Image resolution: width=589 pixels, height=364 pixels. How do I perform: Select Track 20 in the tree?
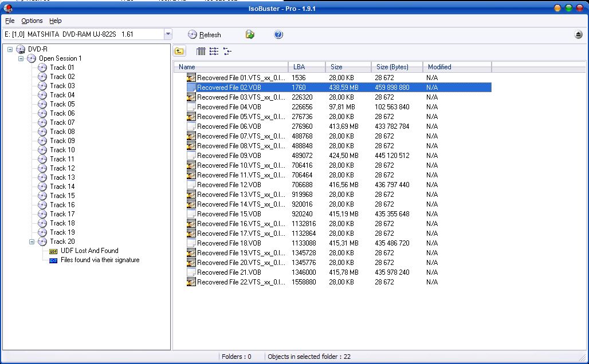[62, 242]
